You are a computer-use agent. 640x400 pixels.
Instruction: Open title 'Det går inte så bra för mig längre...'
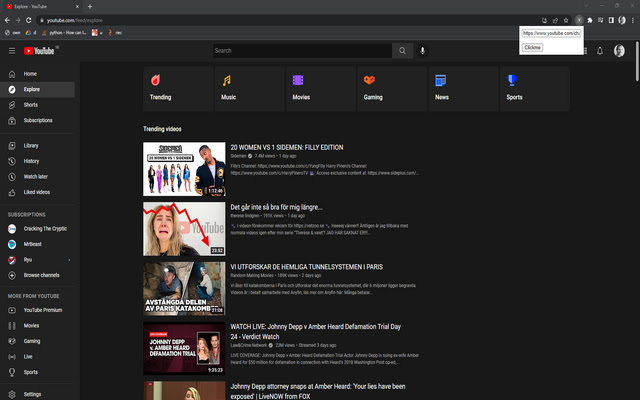[276, 207]
